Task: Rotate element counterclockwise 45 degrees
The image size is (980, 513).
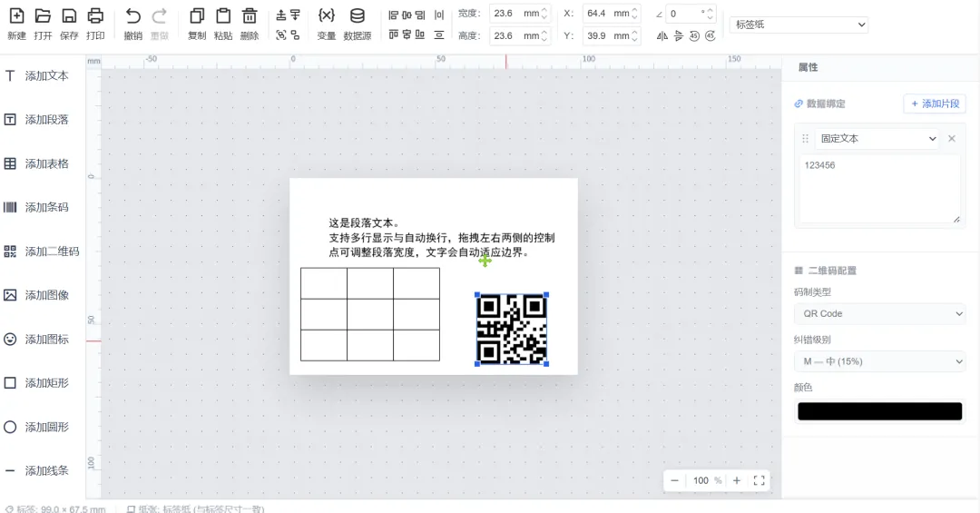Action: tap(694, 35)
